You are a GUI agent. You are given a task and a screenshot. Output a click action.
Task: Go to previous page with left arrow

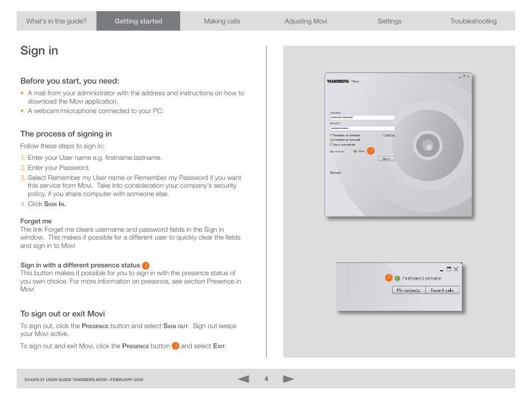pos(243,379)
